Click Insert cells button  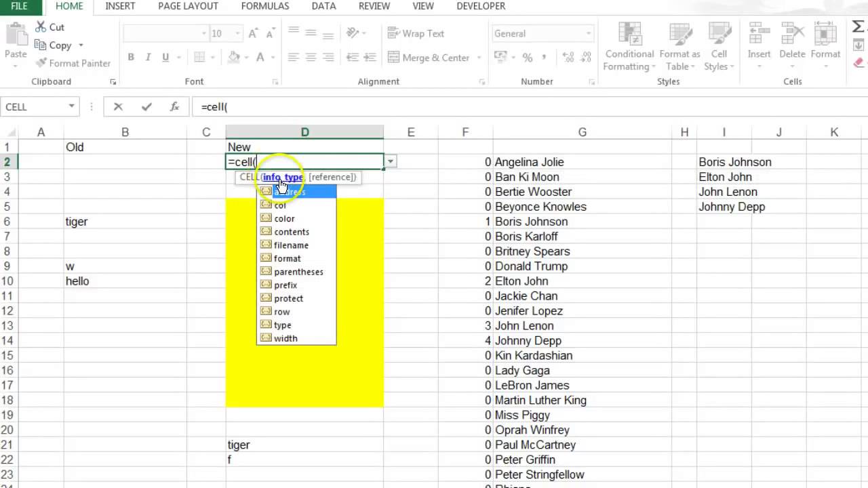(x=759, y=46)
